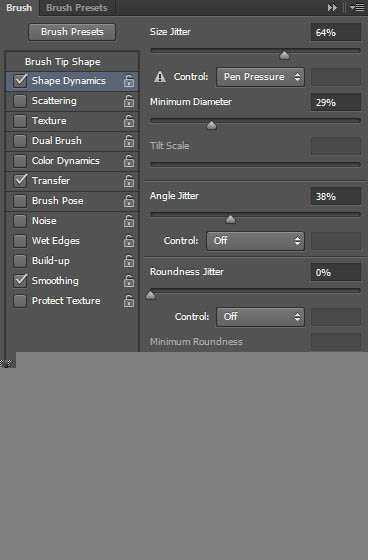The width and height of the screenshot is (368, 560).
Task: Toggle the lock icon next to Scattering
Action: 129,101
